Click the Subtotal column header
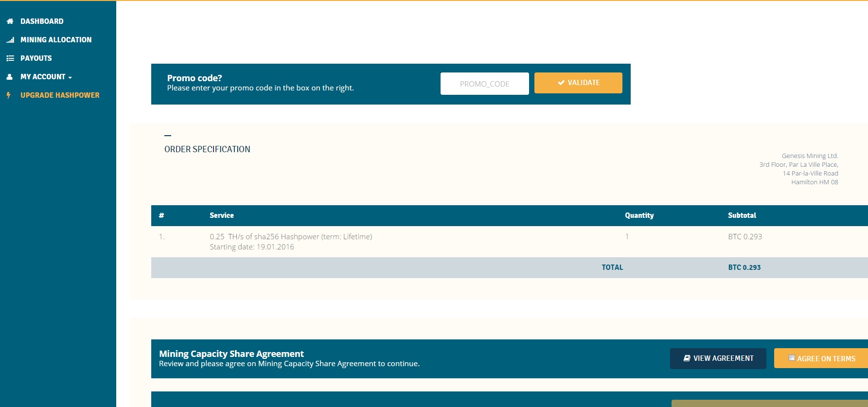Viewport: 868px width, 407px height. tap(742, 215)
